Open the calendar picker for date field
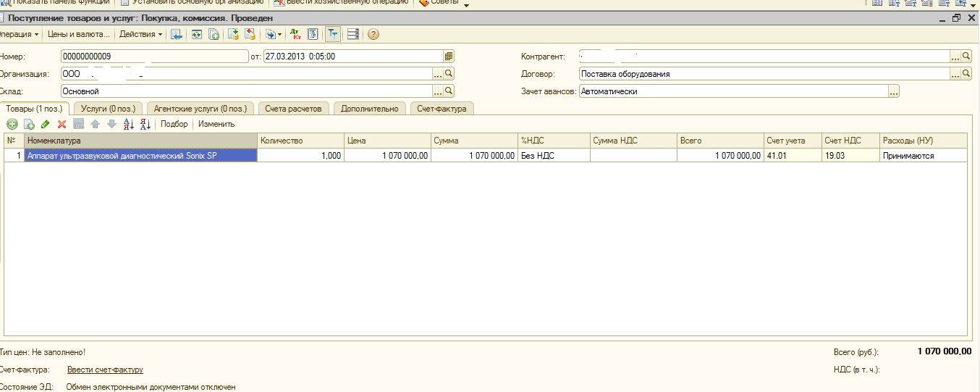 [x=449, y=56]
